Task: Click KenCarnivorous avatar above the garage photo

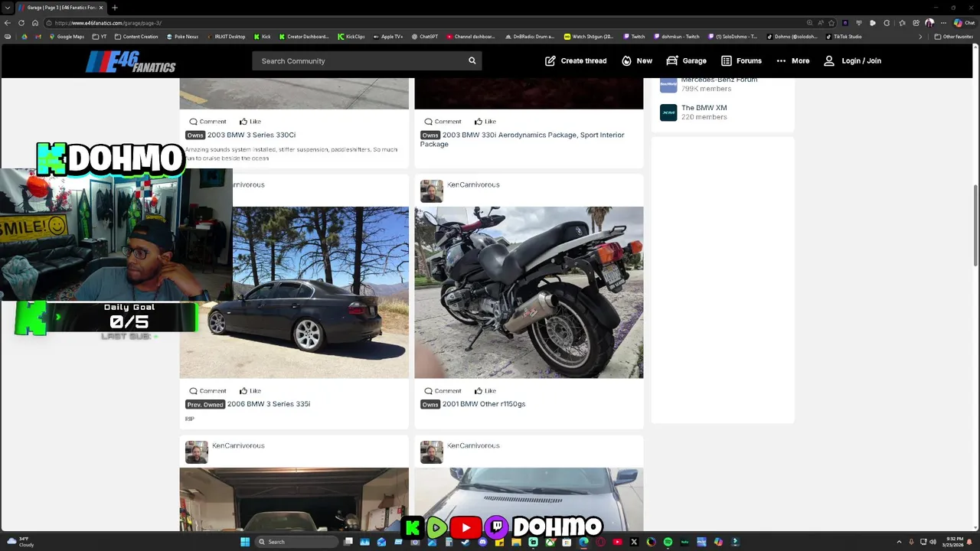Action: point(196,452)
